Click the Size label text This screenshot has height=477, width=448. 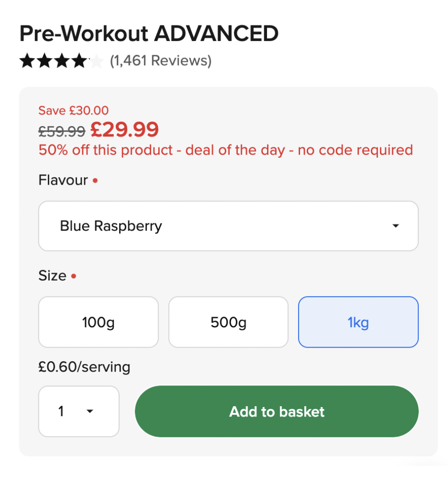coord(52,276)
